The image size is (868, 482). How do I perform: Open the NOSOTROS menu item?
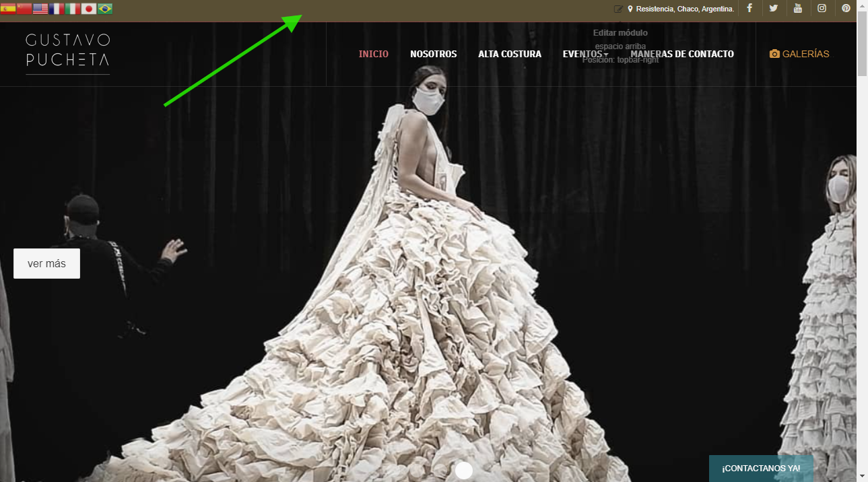point(434,54)
